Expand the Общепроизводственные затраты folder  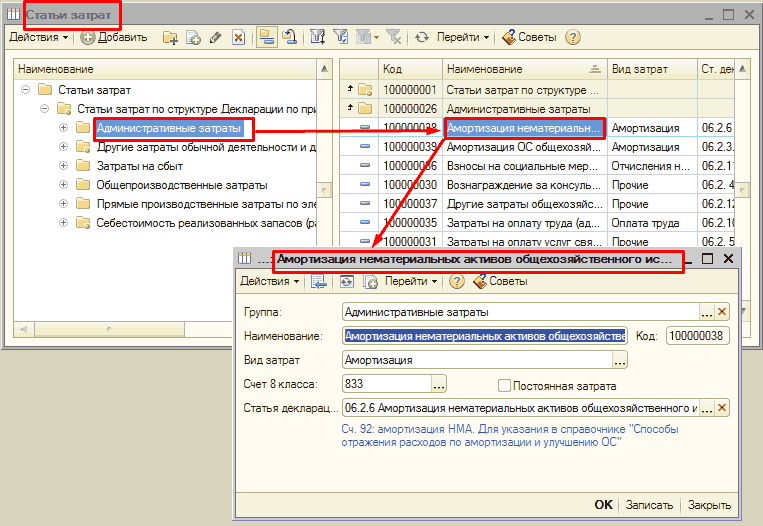pos(64,185)
